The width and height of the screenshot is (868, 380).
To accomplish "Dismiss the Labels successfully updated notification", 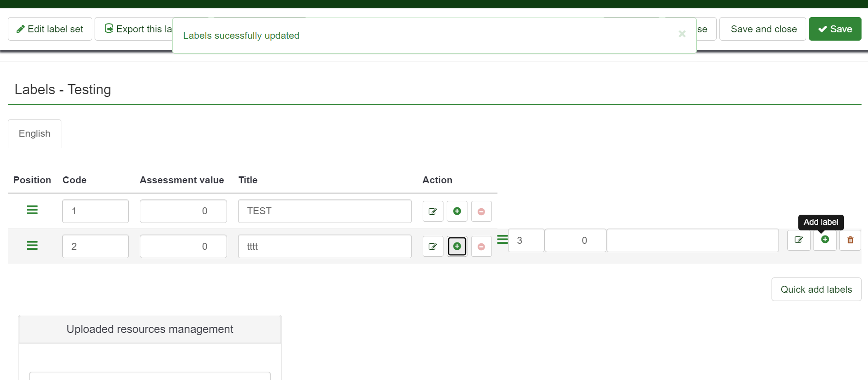I will pyautogui.click(x=682, y=34).
